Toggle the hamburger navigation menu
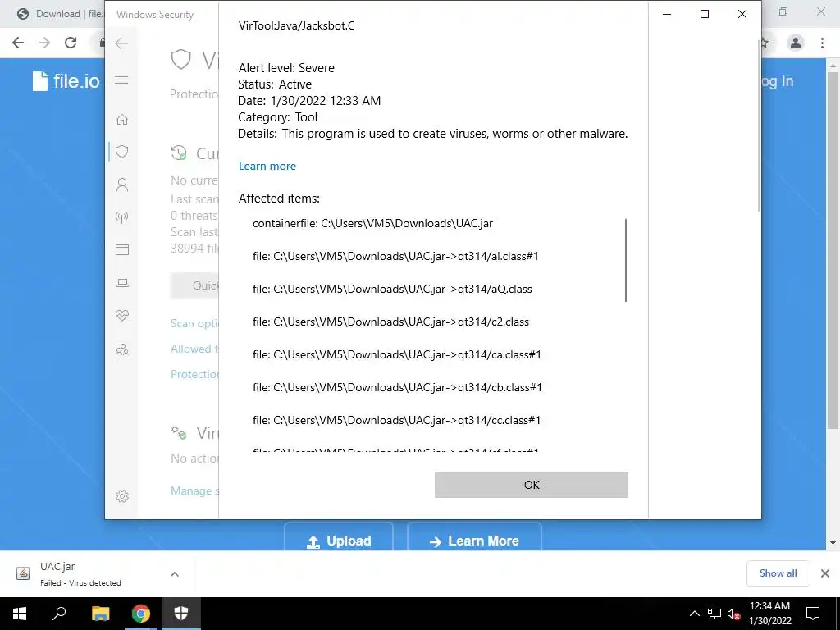Image resolution: width=840 pixels, height=630 pixels. pos(121,80)
